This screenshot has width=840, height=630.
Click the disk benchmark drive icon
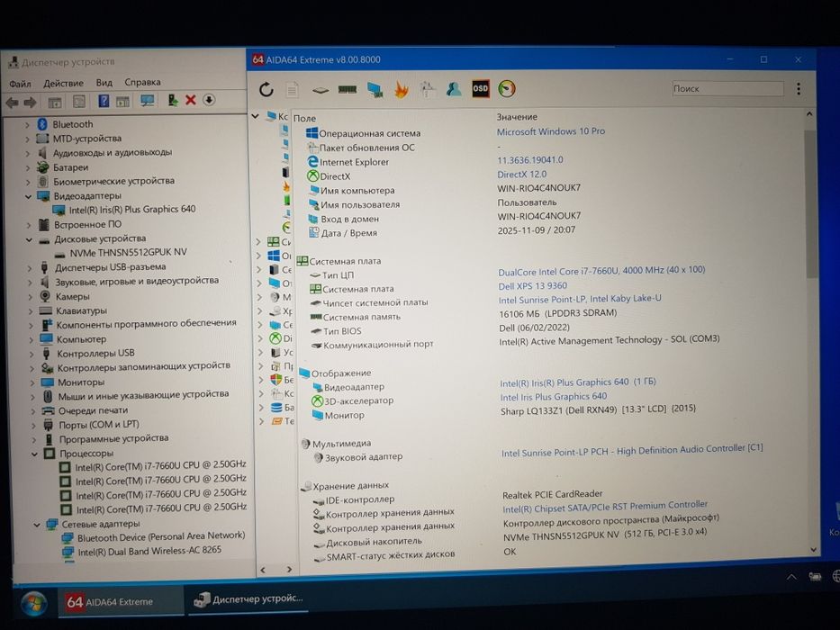[x=321, y=90]
